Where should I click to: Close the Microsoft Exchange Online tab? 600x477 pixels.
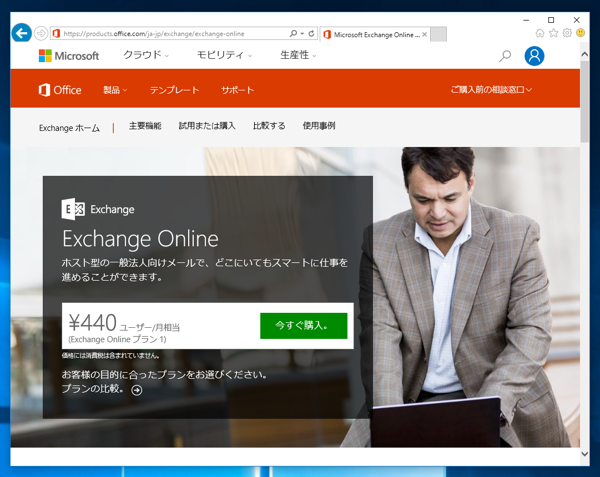[x=424, y=34]
